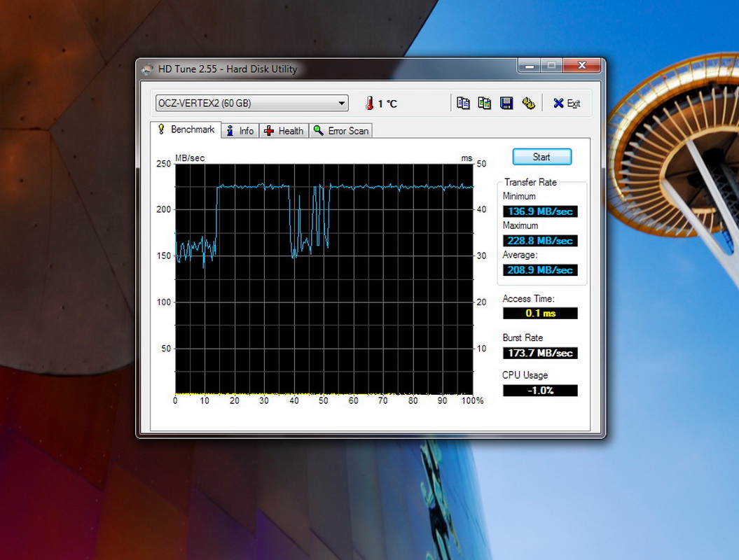The height and width of the screenshot is (560, 739).
Task: Click the Maximum value 228.8 MB/sec
Action: pos(540,241)
